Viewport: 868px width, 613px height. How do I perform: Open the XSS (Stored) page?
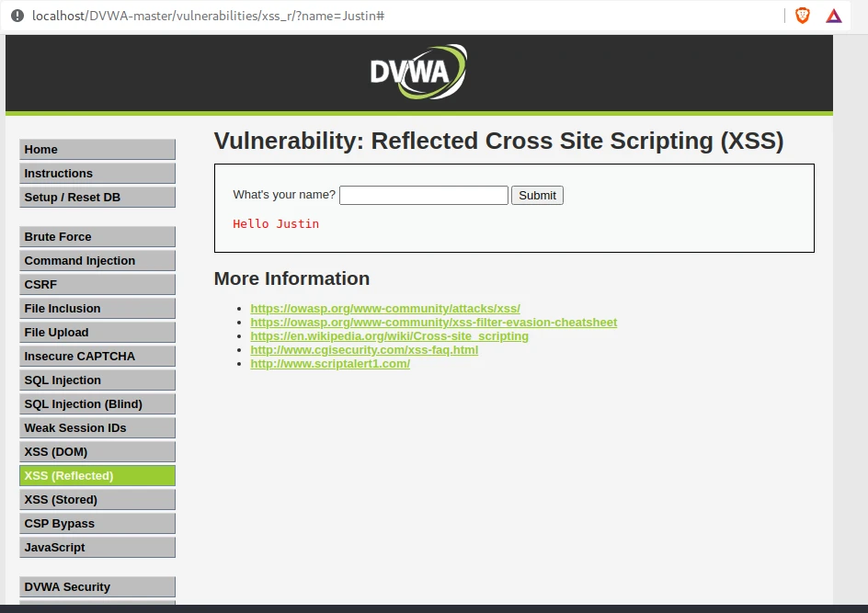click(x=97, y=500)
